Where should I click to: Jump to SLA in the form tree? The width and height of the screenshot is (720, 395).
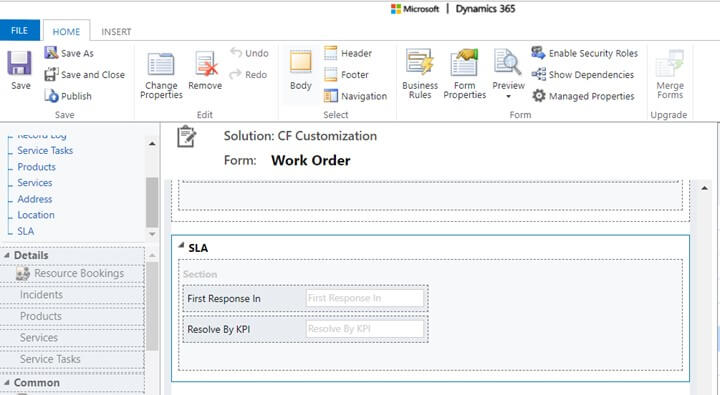click(26, 231)
